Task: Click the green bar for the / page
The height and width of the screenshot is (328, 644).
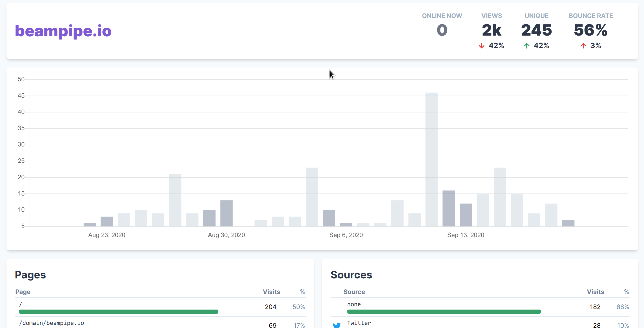Action: 118,311
